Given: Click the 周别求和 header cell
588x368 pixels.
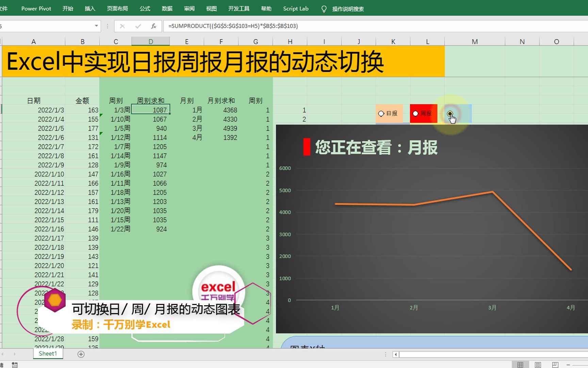Looking at the screenshot, I should 151,101.
